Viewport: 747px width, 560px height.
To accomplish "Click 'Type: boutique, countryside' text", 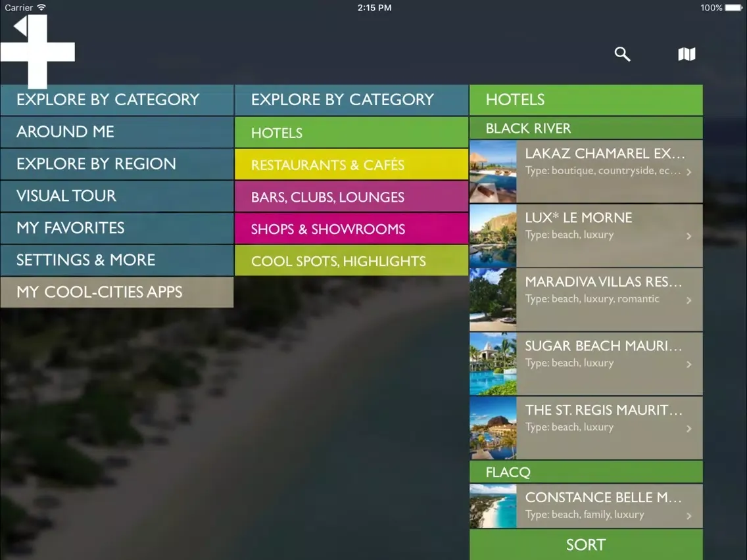I will click(x=603, y=170).
